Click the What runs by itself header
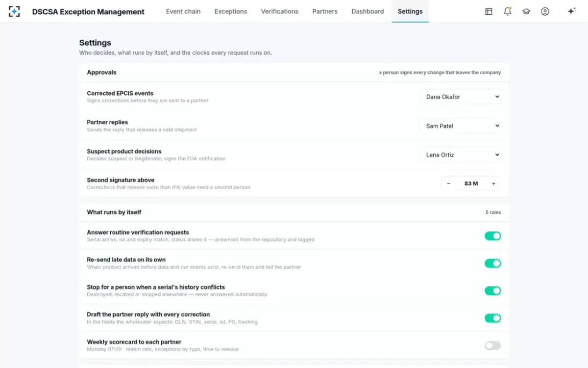Image resolution: width=588 pixels, height=368 pixels. [114, 212]
